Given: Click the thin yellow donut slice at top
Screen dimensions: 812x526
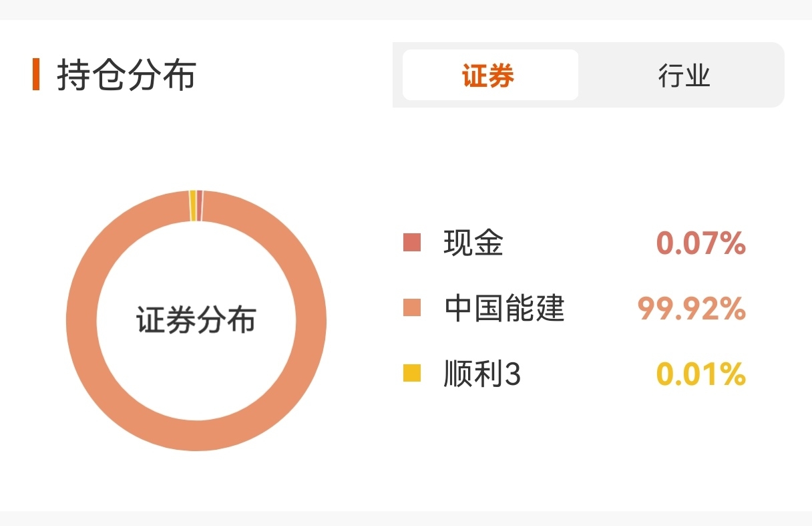Looking at the screenshot, I should click(x=192, y=205).
